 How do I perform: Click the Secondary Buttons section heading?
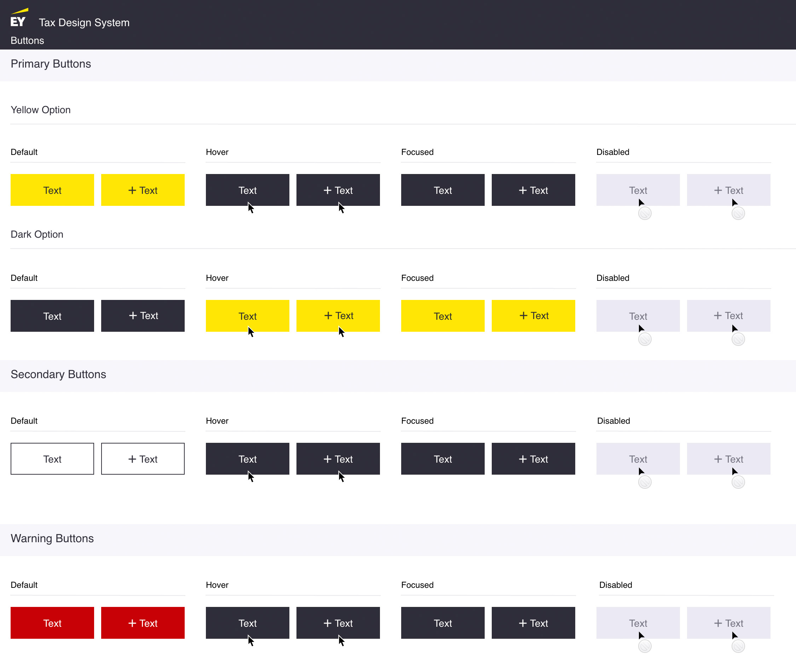click(58, 375)
